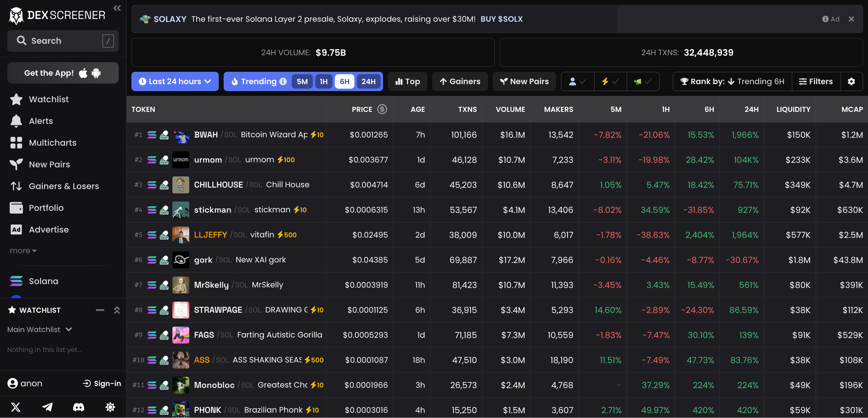868x418 pixels.
Task: Click BUY $SOLX ad link
Action: point(502,19)
